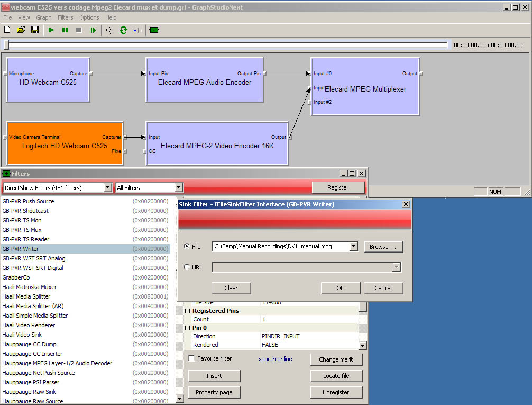This screenshot has height=405, width=532.
Task: Open the Options menu
Action: point(89,17)
